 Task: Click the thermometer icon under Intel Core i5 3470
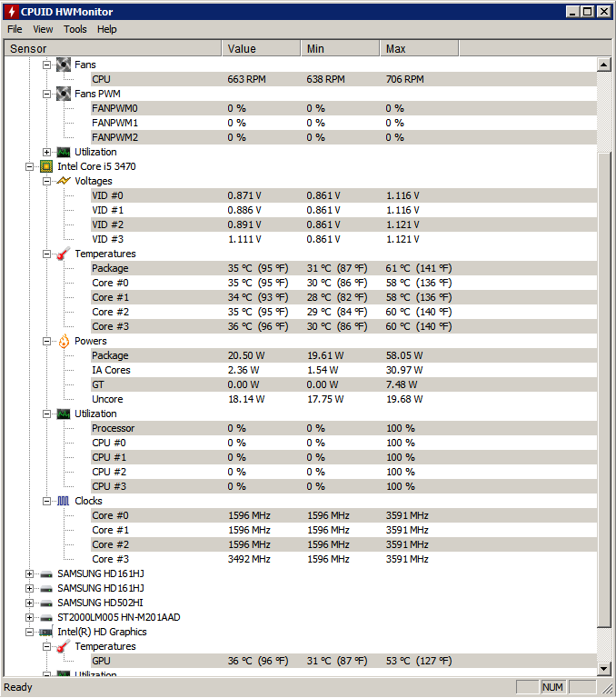(x=64, y=254)
